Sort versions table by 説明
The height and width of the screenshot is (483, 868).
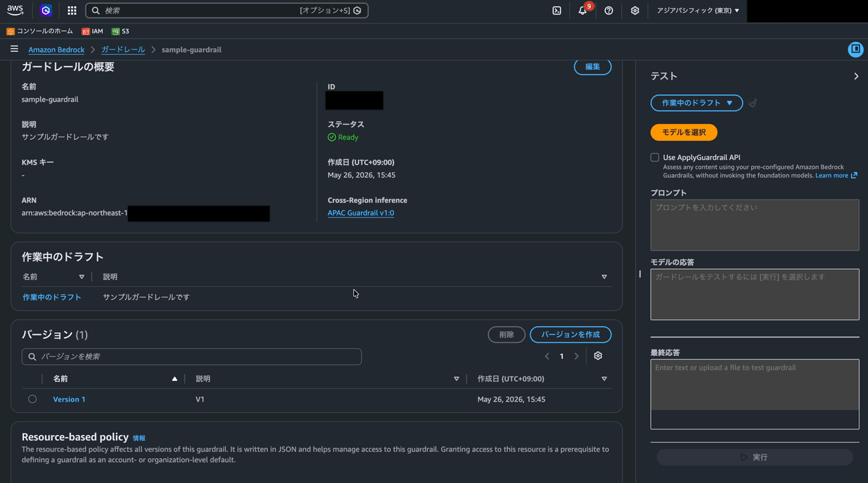coord(457,379)
